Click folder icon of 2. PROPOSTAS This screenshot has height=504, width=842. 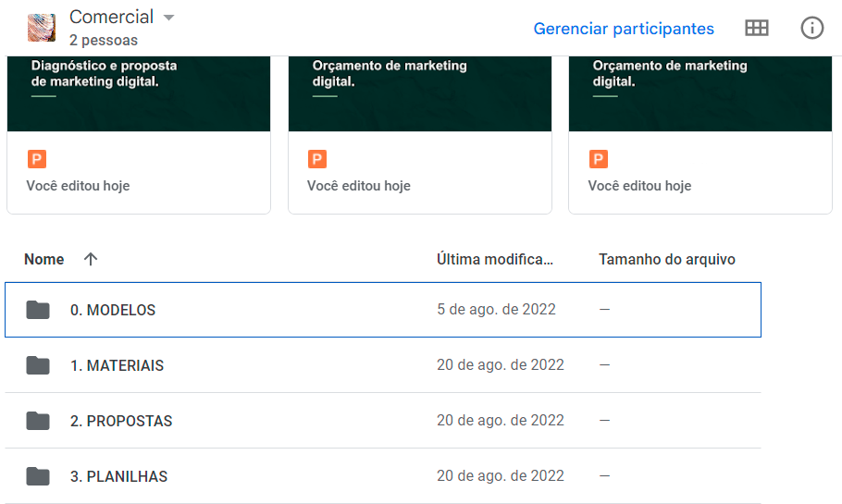coord(38,421)
